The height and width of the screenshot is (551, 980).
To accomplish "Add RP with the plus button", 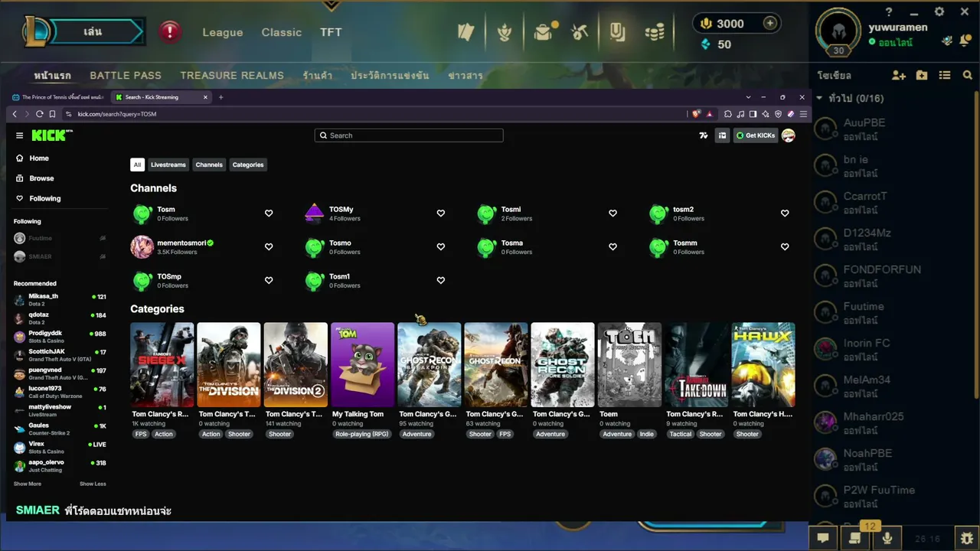I will pos(770,23).
